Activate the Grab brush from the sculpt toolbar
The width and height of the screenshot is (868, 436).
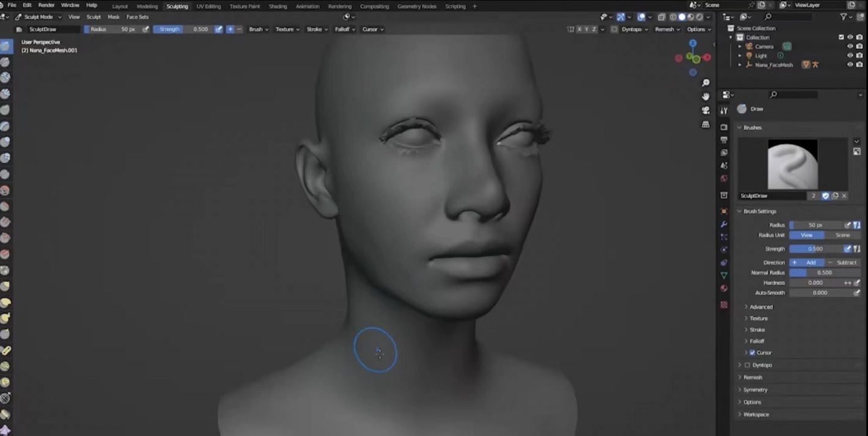tap(6, 286)
